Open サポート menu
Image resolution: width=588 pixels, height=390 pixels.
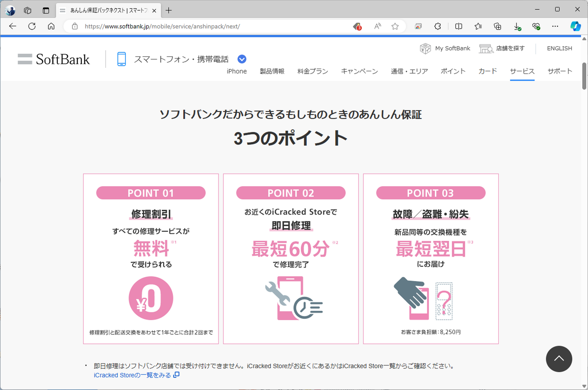[x=560, y=71]
